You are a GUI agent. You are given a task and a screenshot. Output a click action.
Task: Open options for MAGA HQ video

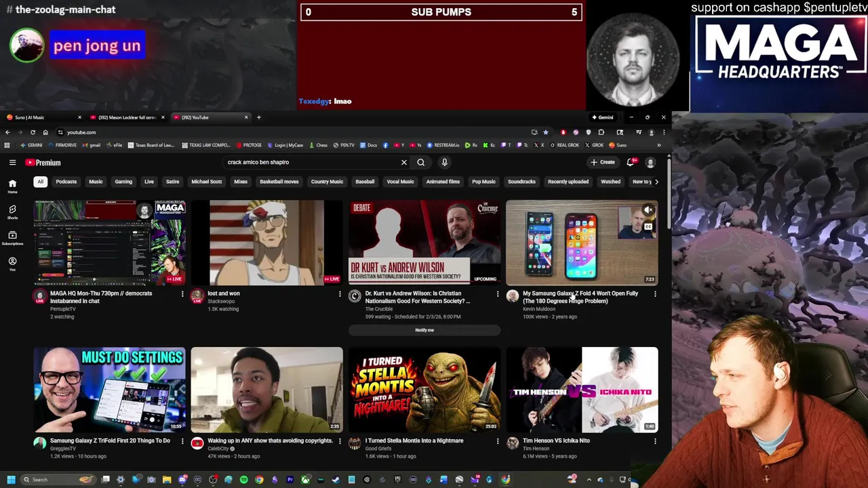(x=182, y=294)
